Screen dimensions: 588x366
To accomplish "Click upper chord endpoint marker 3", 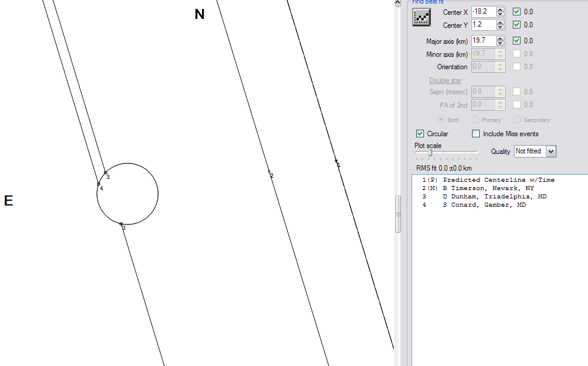I will click(x=105, y=173).
